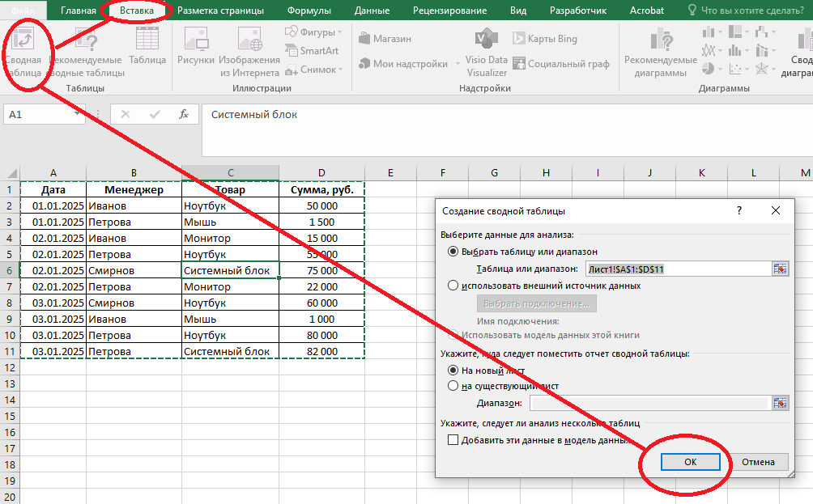Click the formula bar confirm checkmark
Screen dimensions: 813x504
(x=155, y=115)
